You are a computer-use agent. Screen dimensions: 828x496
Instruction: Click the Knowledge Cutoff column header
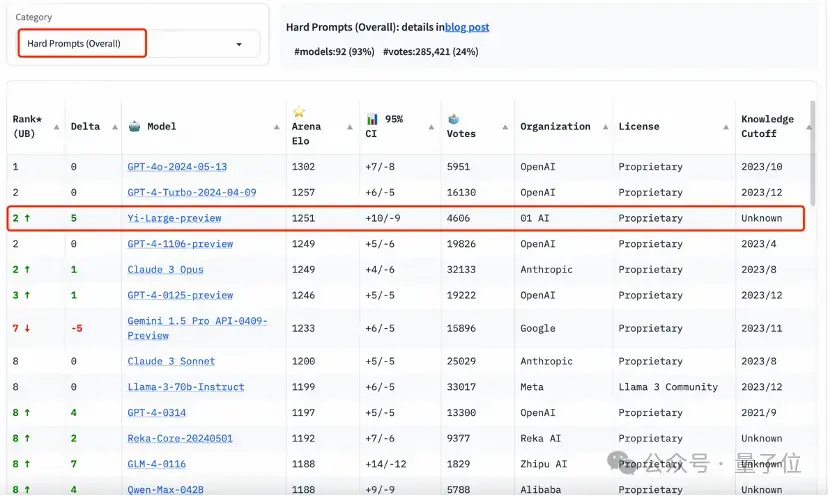766,127
